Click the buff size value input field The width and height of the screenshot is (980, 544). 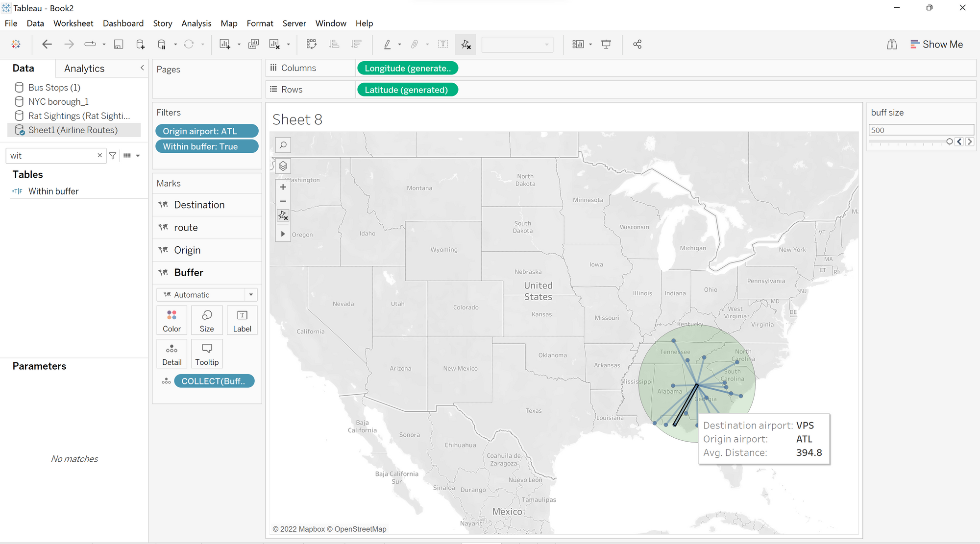(x=920, y=130)
